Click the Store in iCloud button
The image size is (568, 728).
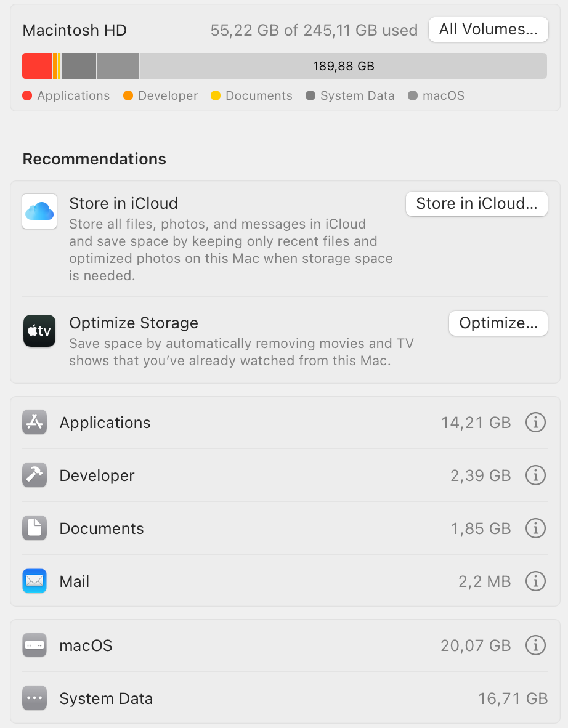point(476,204)
